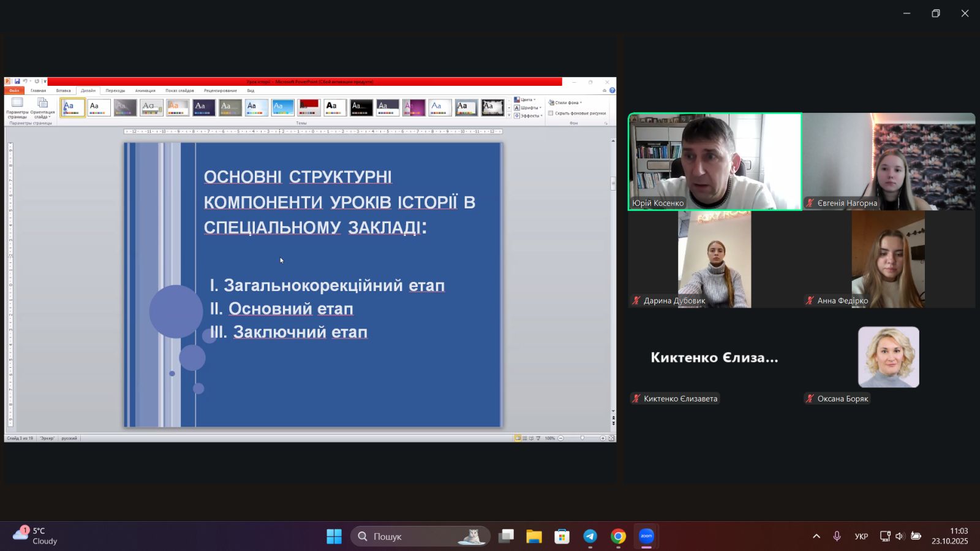The width and height of the screenshot is (980, 551).
Task: Open the Цвета theme colors dropdown
Action: [526, 100]
